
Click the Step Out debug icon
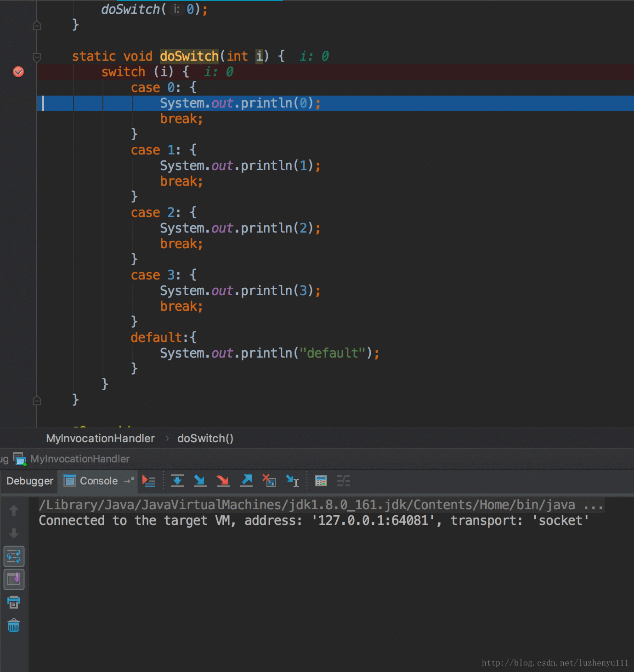point(246,481)
